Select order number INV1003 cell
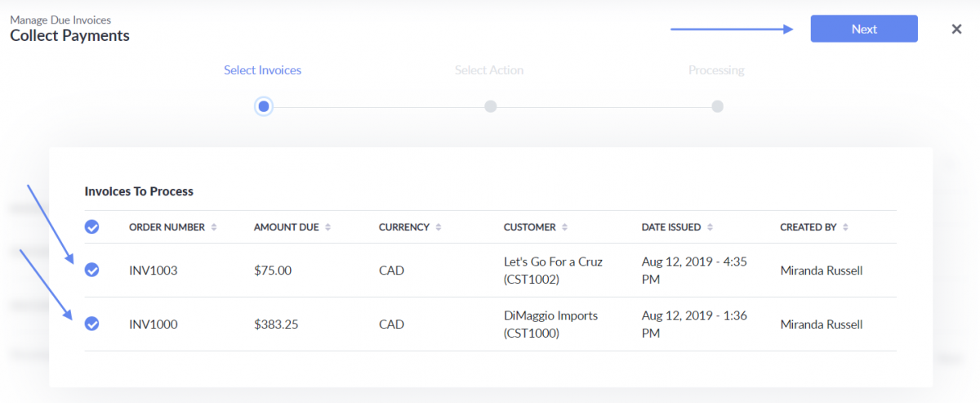This screenshot has width=980, height=403. [154, 270]
